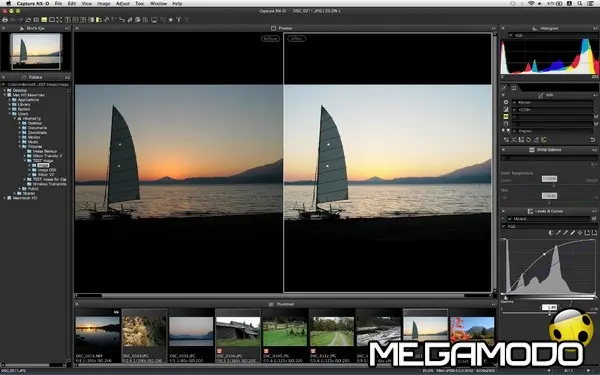Open the Manual dropdown in Edit panel
The height and width of the screenshot is (375, 600).
pyautogui.click(x=553, y=102)
